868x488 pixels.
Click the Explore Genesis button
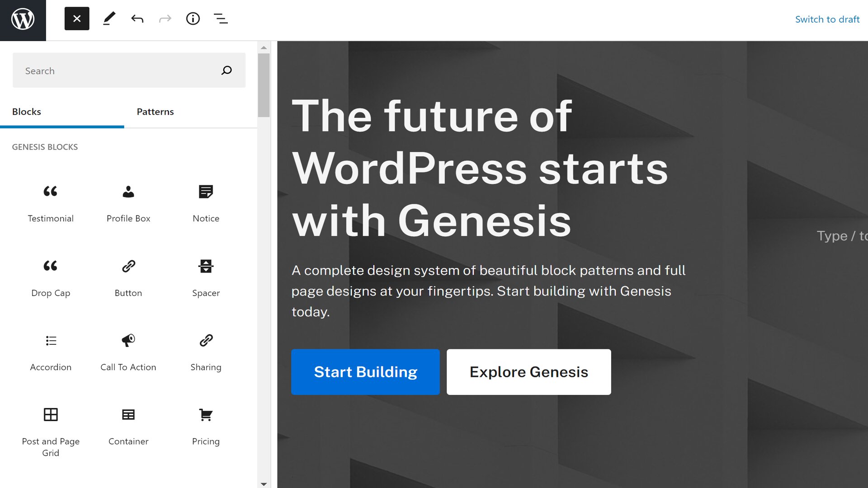click(x=528, y=372)
